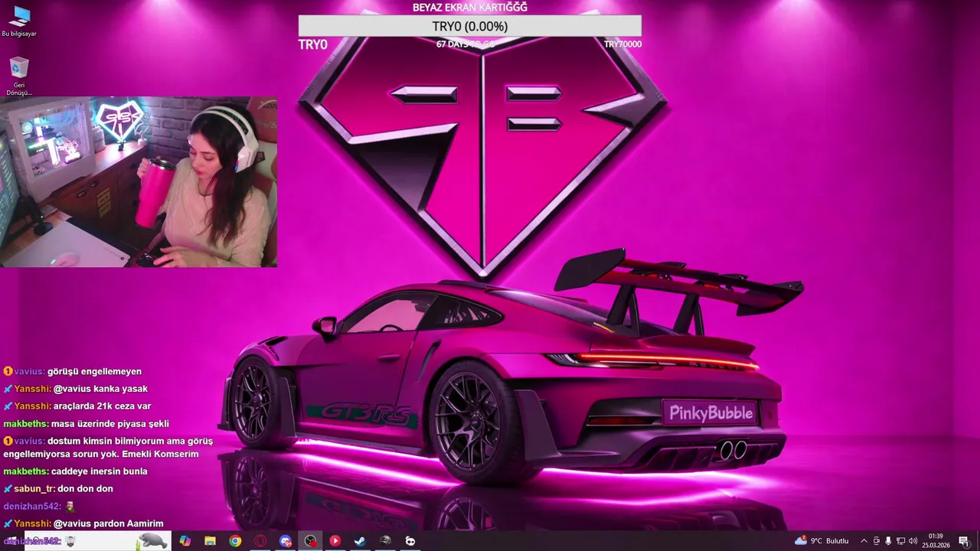Viewport: 980px width, 551px height.
Task: Click the microphone icon in system tray
Action: point(888,541)
